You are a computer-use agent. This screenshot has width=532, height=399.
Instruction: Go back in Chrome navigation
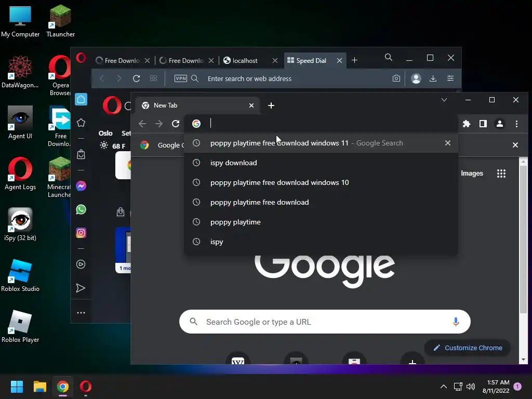click(x=142, y=124)
